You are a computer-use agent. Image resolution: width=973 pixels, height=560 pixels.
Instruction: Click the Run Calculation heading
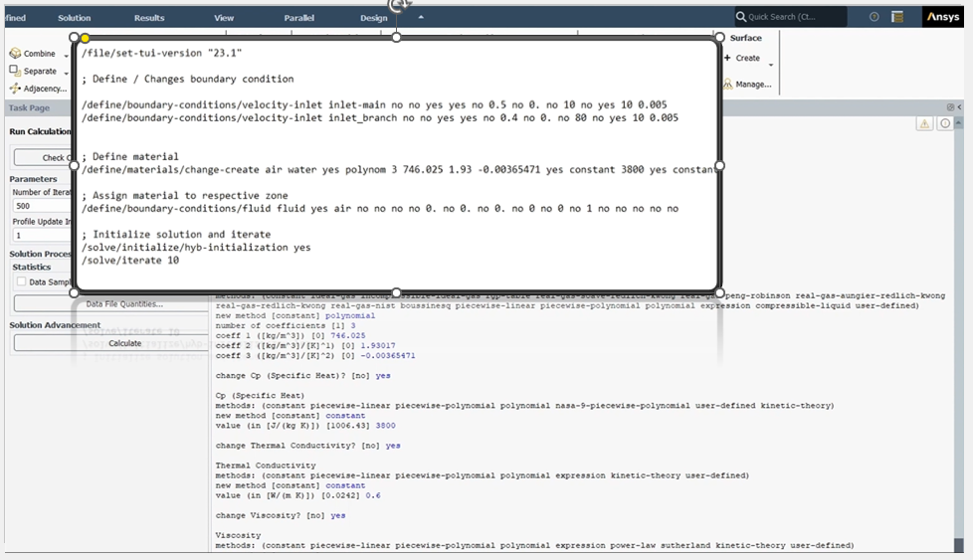pyautogui.click(x=41, y=131)
